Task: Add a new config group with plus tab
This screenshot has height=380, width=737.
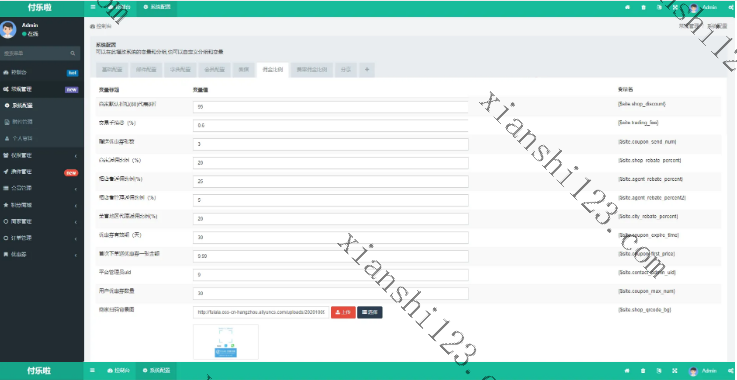Action: [367, 70]
